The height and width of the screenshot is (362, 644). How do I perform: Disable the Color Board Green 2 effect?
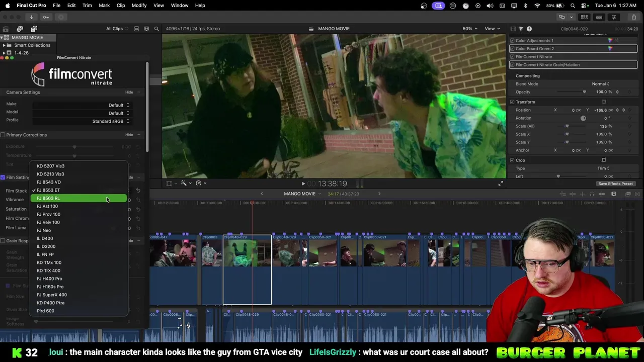512,49
